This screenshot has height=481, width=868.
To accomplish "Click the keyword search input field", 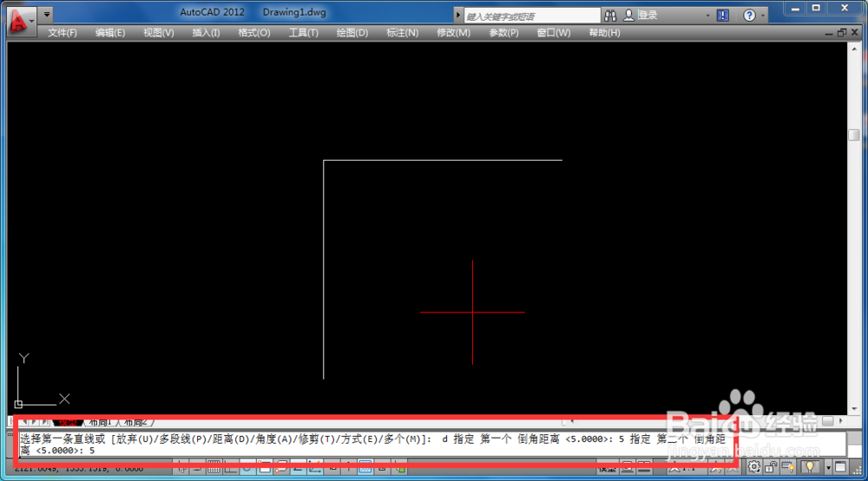I will pyautogui.click(x=531, y=16).
